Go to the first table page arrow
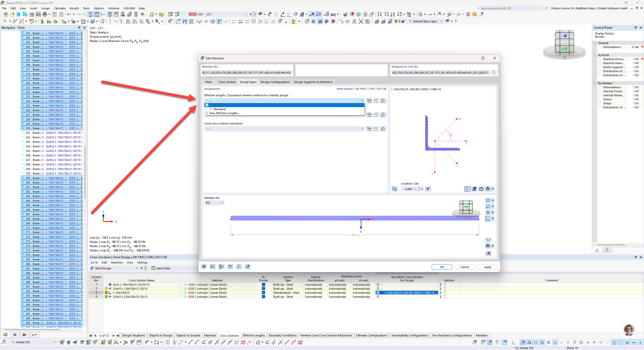The width and height of the screenshot is (644, 350). [91, 335]
